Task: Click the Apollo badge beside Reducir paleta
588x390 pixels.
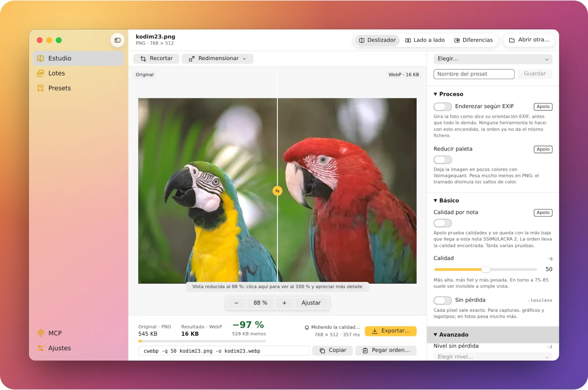Action: click(543, 149)
